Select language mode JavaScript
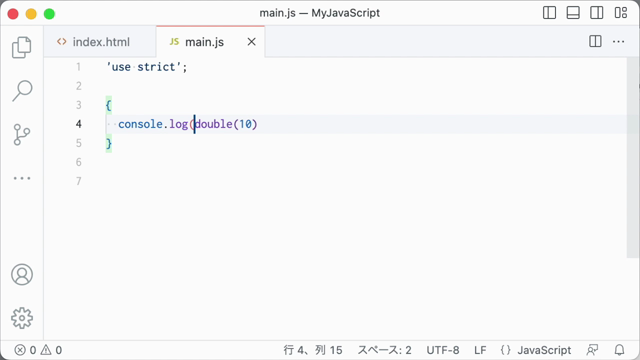 click(x=544, y=350)
